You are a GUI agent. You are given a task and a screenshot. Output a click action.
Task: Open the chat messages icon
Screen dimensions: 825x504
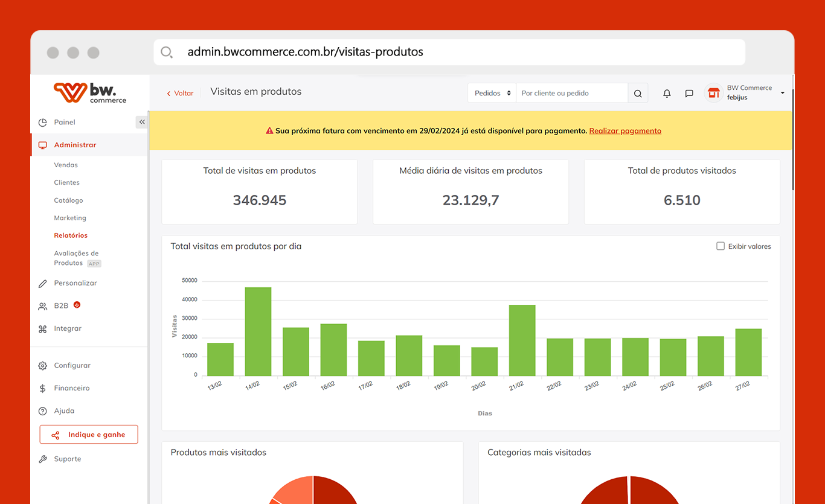tap(689, 94)
